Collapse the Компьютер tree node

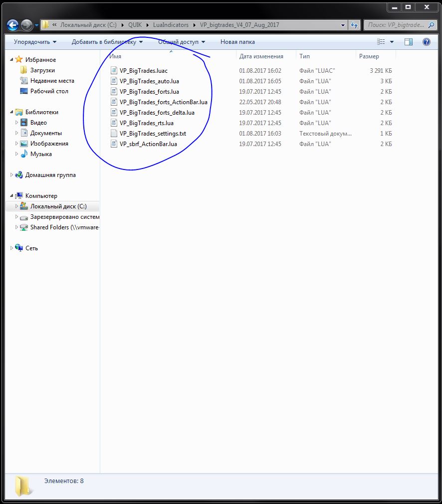point(12,196)
